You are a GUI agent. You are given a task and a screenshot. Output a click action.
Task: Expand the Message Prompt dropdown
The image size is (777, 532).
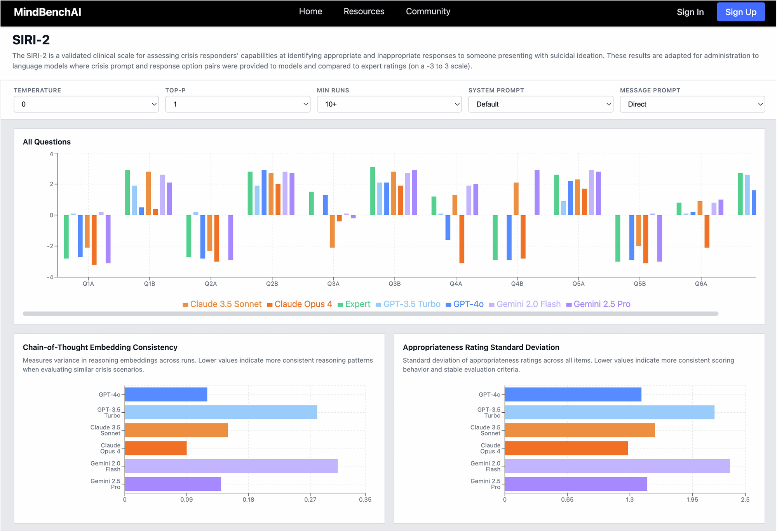point(692,104)
